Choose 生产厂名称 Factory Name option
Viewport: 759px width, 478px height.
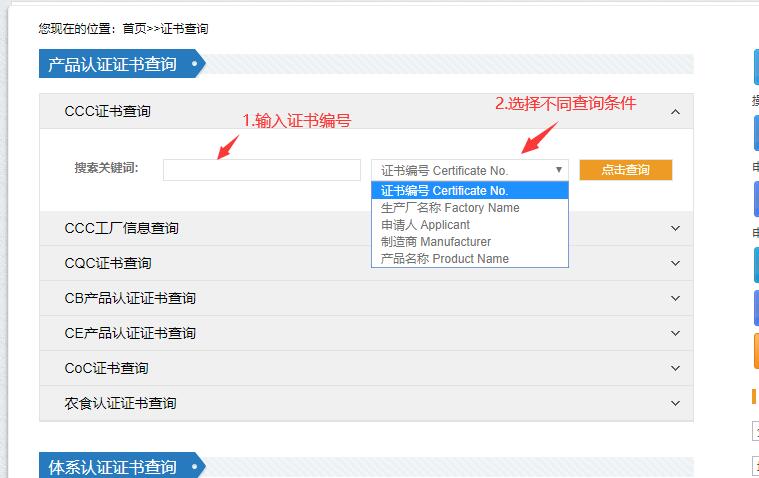450,208
